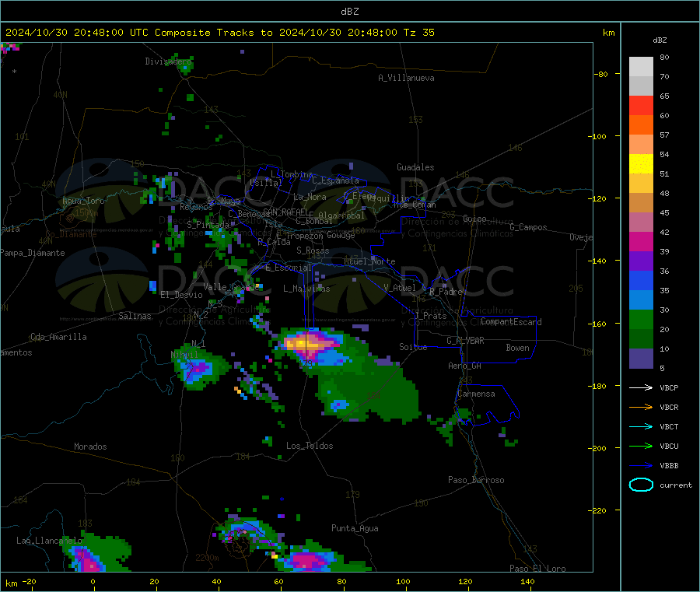Click the cyan 'current' ellipse symbol
Viewport: 700px width, 592px height.
(x=641, y=485)
